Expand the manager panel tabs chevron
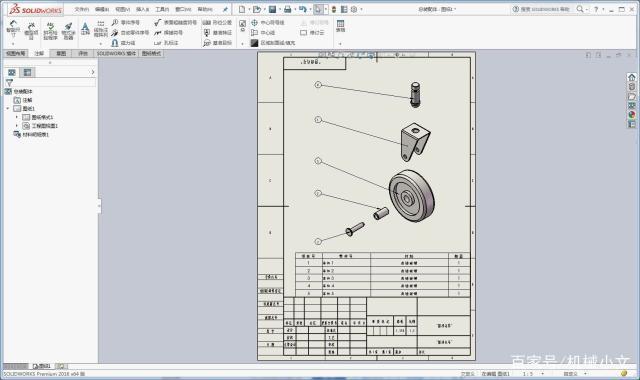640x380 pixels. 93,72
